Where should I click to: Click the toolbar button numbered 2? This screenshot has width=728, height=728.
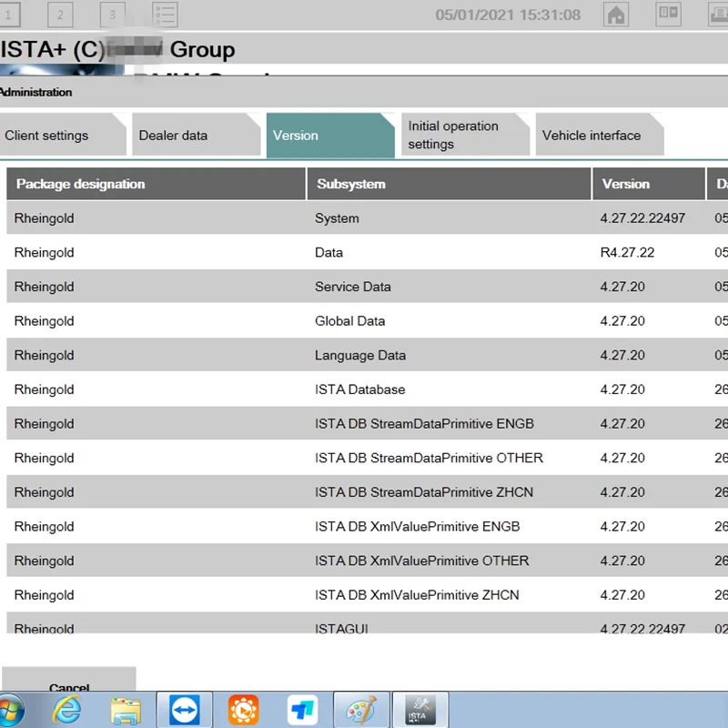click(x=60, y=15)
